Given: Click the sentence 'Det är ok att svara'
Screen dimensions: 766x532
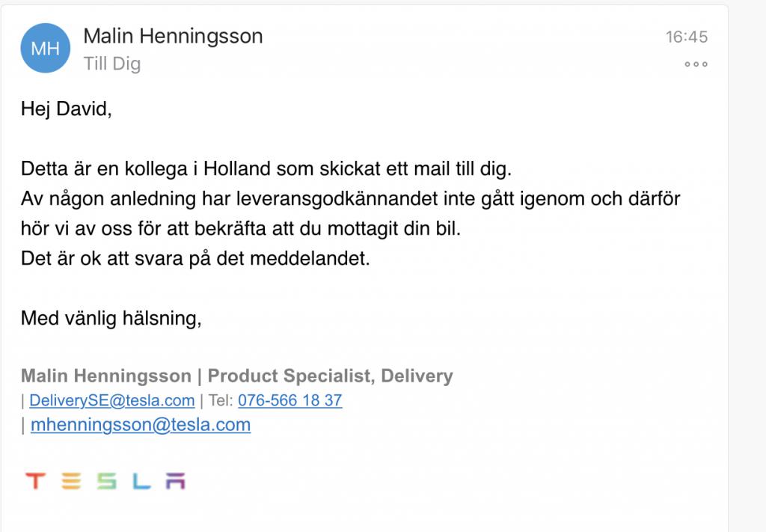Looking at the screenshot, I should (x=195, y=259).
